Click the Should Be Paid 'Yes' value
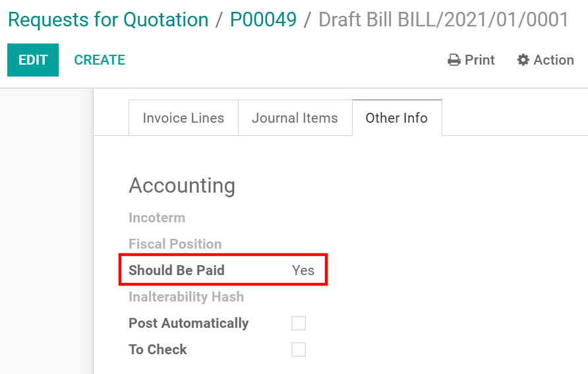This screenshot has width=588, height=374. (303, 270)
